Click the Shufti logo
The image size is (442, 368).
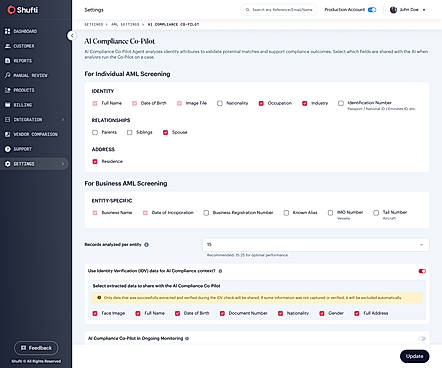[23, 10]
